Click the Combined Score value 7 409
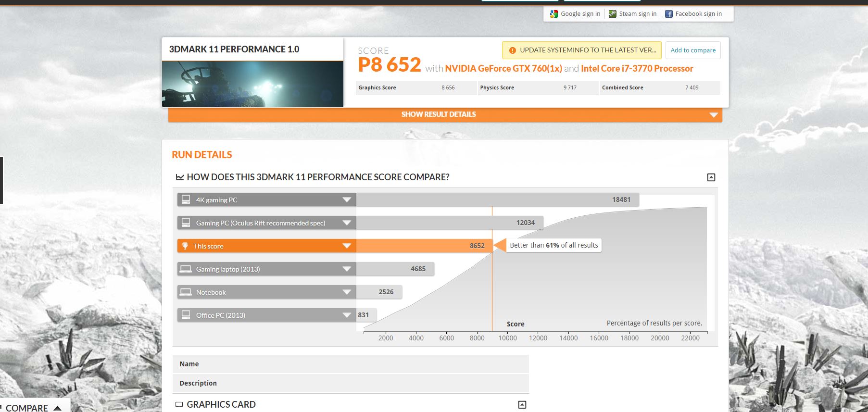Screen dimensions: 868x412 click(692, 87)
